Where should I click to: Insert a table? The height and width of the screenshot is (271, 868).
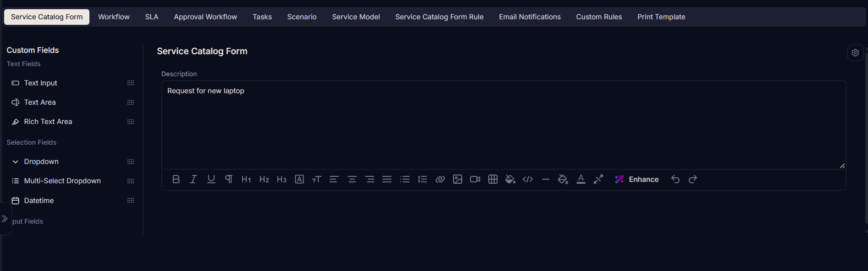click(x=493, y=179)
